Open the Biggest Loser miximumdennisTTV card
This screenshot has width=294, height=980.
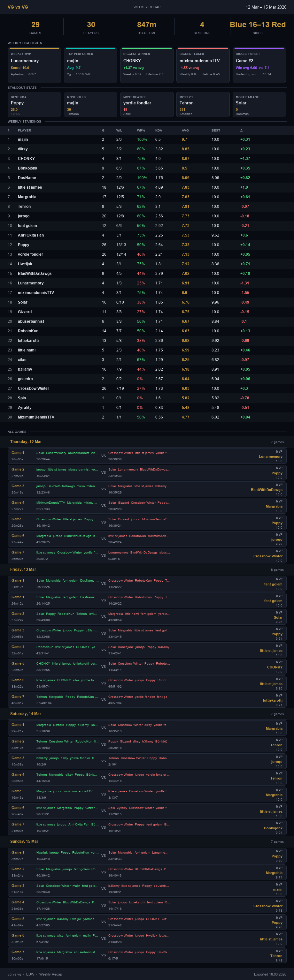coord(203,65)
